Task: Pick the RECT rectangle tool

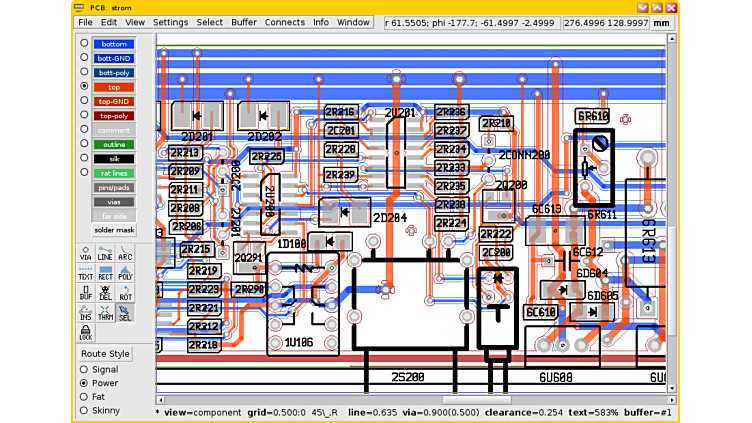Action: pyautogui.click(x=105, y=273)
